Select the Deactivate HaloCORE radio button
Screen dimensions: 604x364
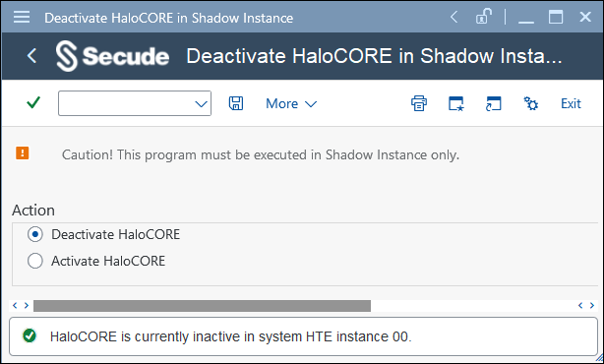click(35, 234)
